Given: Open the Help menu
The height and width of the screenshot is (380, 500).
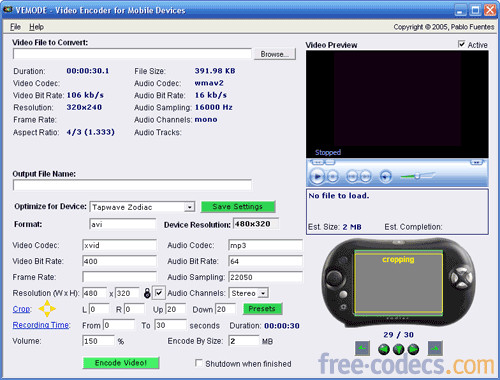Looking at the screenshot, I should point(36,27).
